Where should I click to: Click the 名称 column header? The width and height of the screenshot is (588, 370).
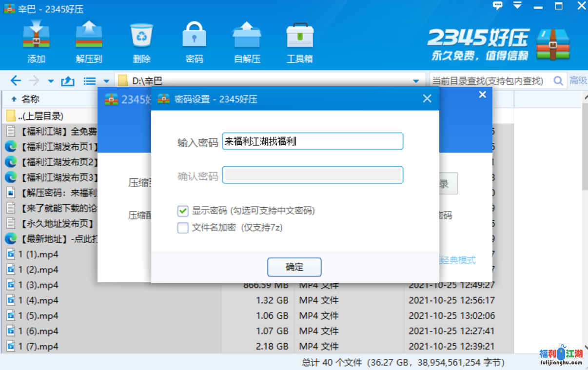30,99
